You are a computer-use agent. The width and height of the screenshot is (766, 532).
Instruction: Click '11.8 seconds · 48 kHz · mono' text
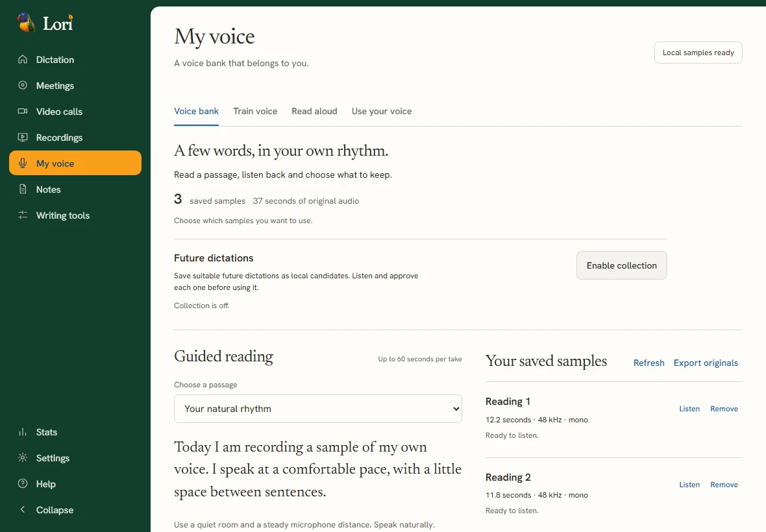536,495
